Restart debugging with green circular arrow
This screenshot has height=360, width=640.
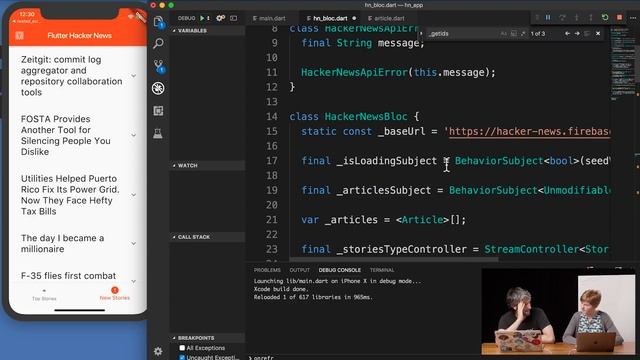pos(605,18)
